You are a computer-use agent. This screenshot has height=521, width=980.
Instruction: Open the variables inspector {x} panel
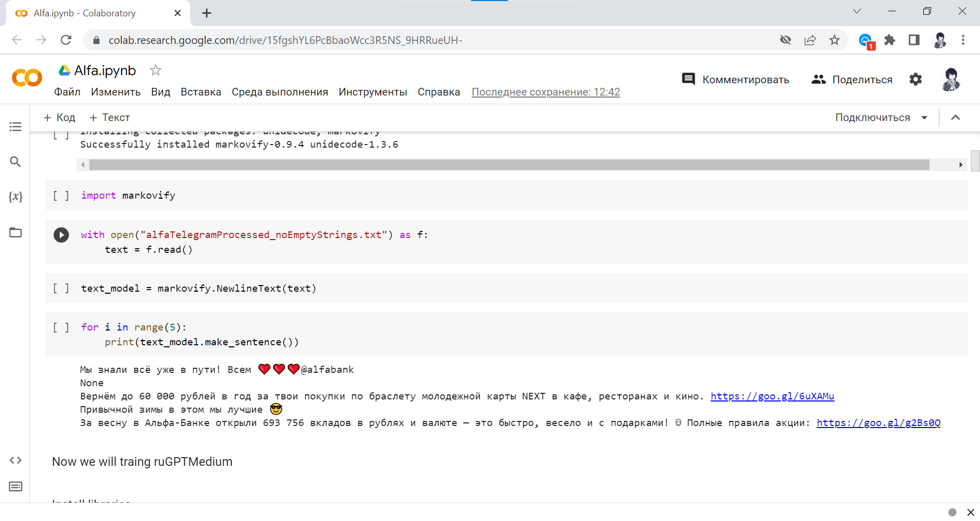pos(15,197)
